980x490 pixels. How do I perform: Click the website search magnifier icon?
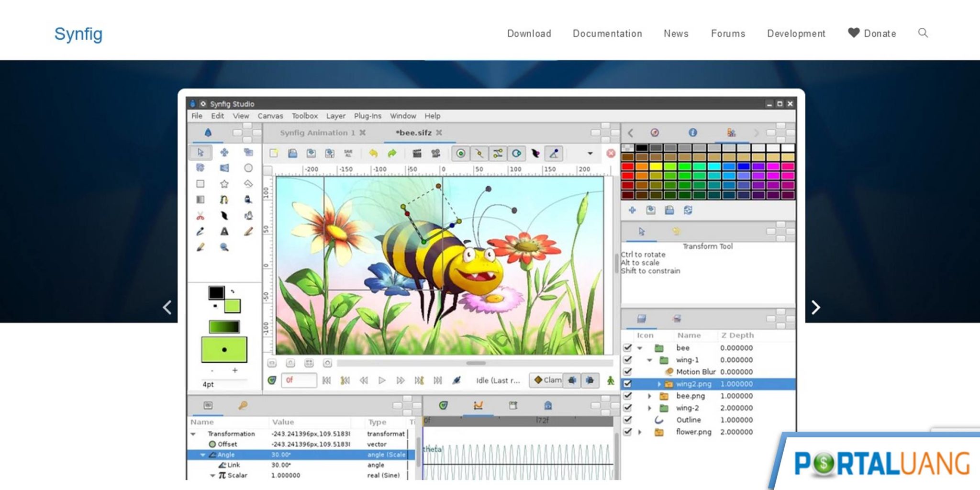pos(923,33)
